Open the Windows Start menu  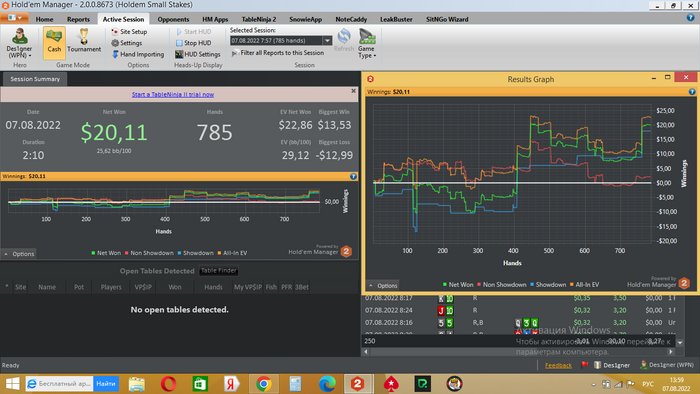click(12, 384)
